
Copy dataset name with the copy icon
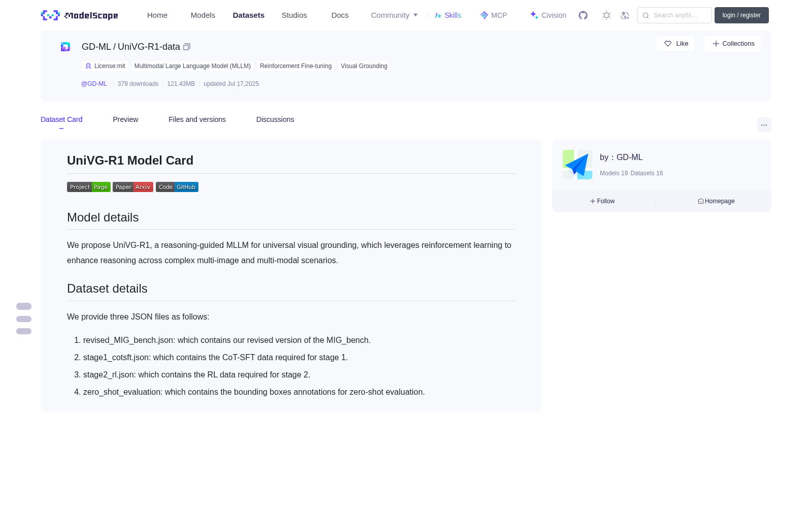(x=187, y=47)
